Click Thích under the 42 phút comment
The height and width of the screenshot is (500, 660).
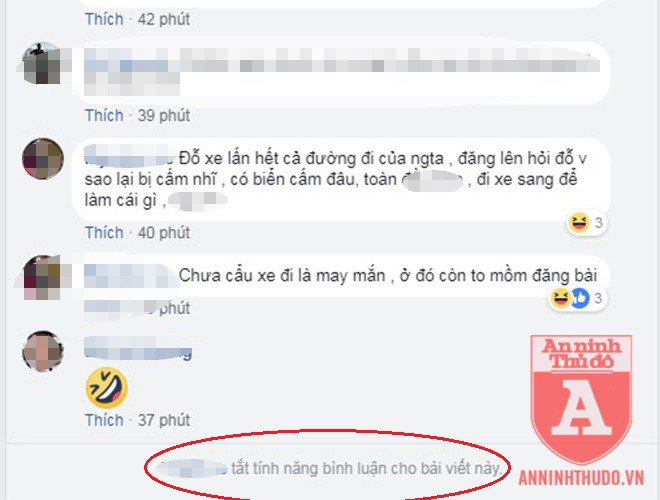tap(104, 19)
